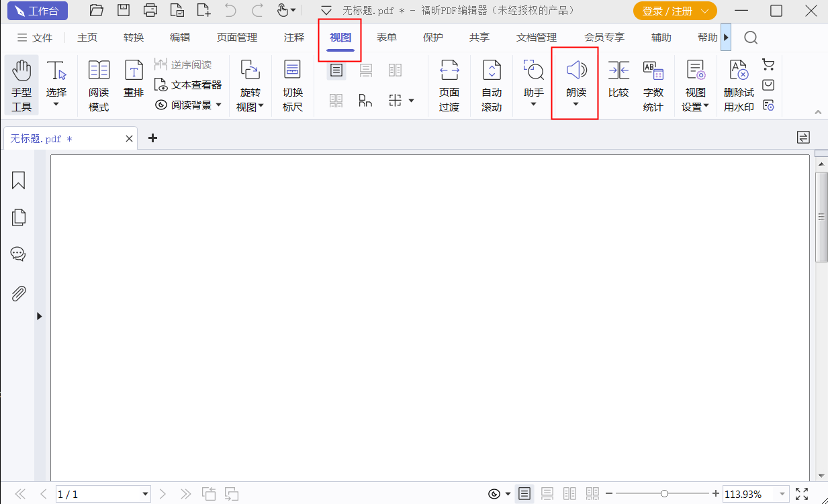The height and width of the screenshot is (504, 828).
Task: Click the 切换标尺 ruler icon
Action: [x=292, y=85]
